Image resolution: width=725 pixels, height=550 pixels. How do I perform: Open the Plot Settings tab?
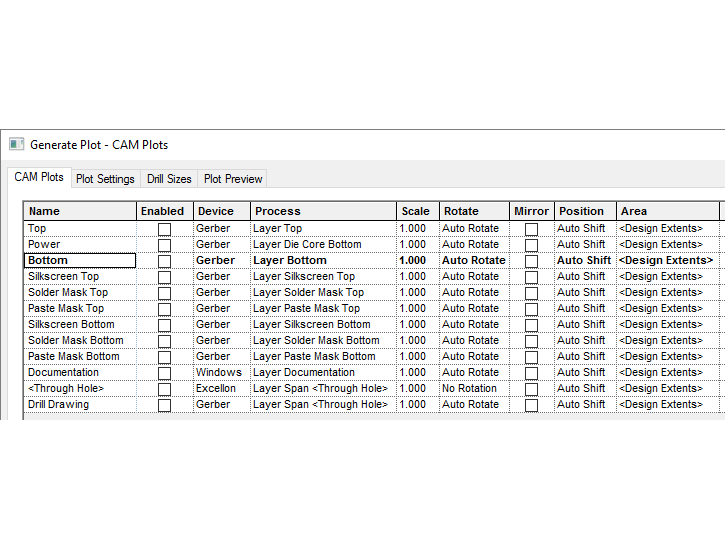(x=105, y=179)
